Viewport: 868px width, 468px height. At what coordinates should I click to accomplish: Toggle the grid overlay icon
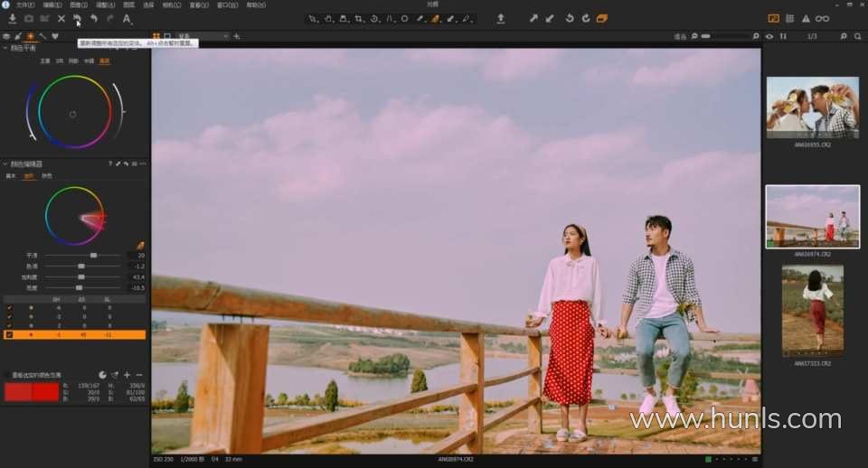pyautogui.click(x=789, y=18)
